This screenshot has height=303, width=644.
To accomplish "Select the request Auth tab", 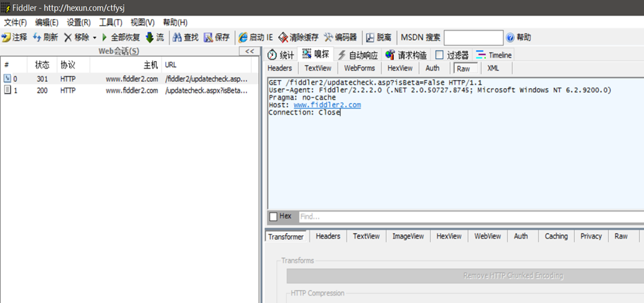I will coord(432,68).
